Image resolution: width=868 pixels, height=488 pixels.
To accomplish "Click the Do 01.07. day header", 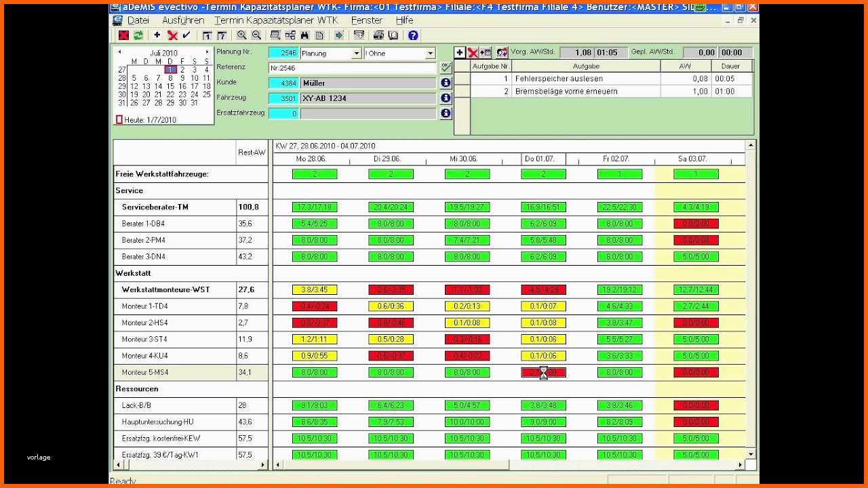I will pos(543,159).
